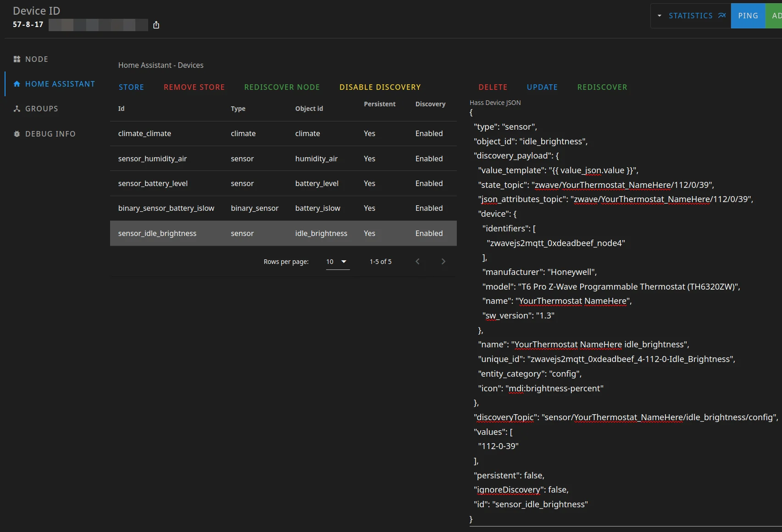Switch to the Node tab
Viewport: 782px width, 532px height.
tap(37, 59)
